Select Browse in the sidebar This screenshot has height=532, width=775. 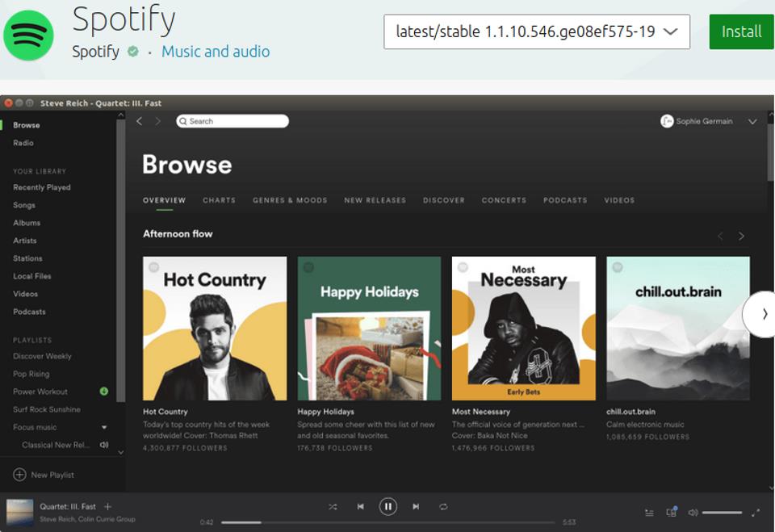27,125
